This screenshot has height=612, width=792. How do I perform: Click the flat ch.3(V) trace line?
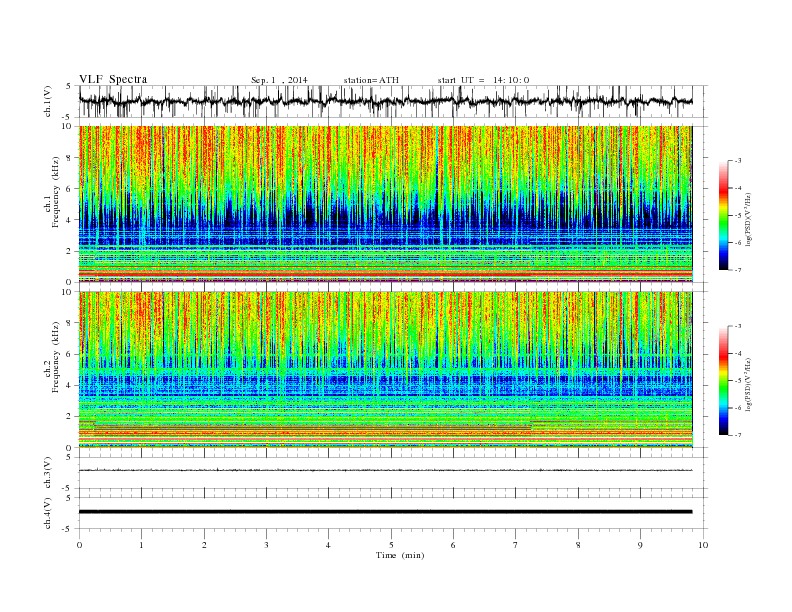tap(385, 470)
